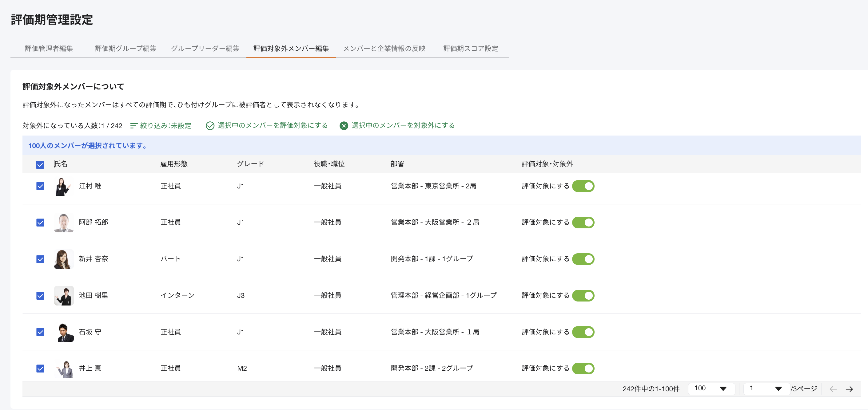
Task: Click the 氏名 column header
Action: (x=61, y=164)
